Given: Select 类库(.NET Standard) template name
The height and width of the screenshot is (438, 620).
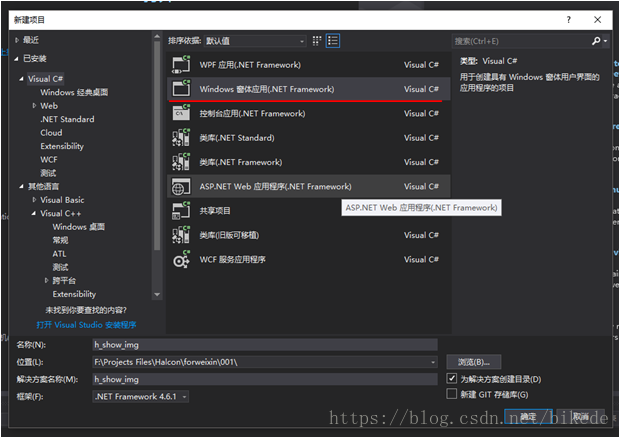Looking at the screenshot, I should [237, 138].
